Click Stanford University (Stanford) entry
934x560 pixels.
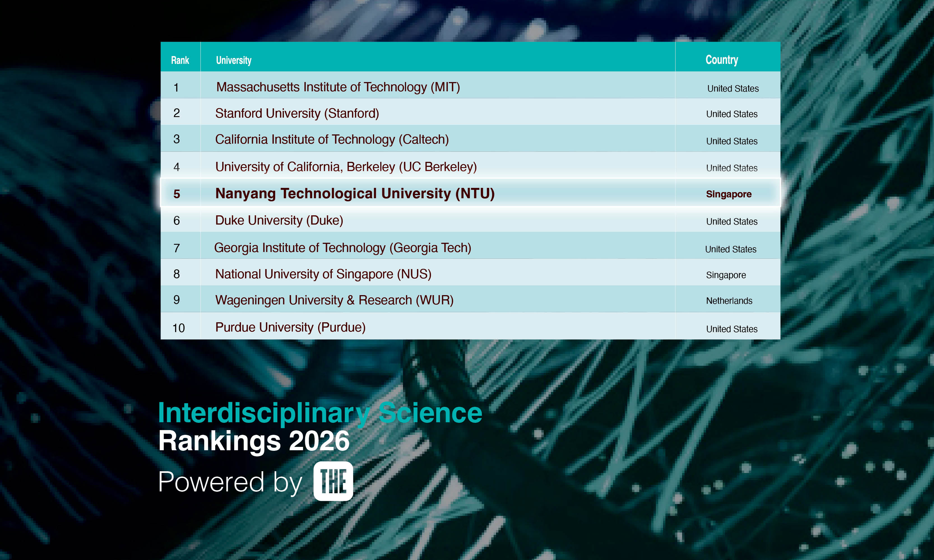pyautogui.click(x=297, y=113)
